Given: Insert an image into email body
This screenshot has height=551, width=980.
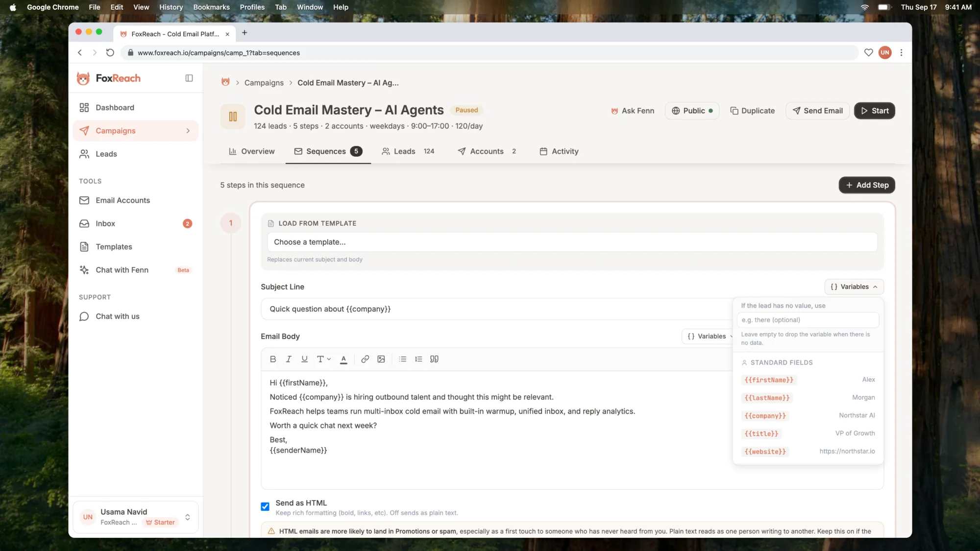Looking at the screenshot, I should pyautogui.click(x=381, y=359).
